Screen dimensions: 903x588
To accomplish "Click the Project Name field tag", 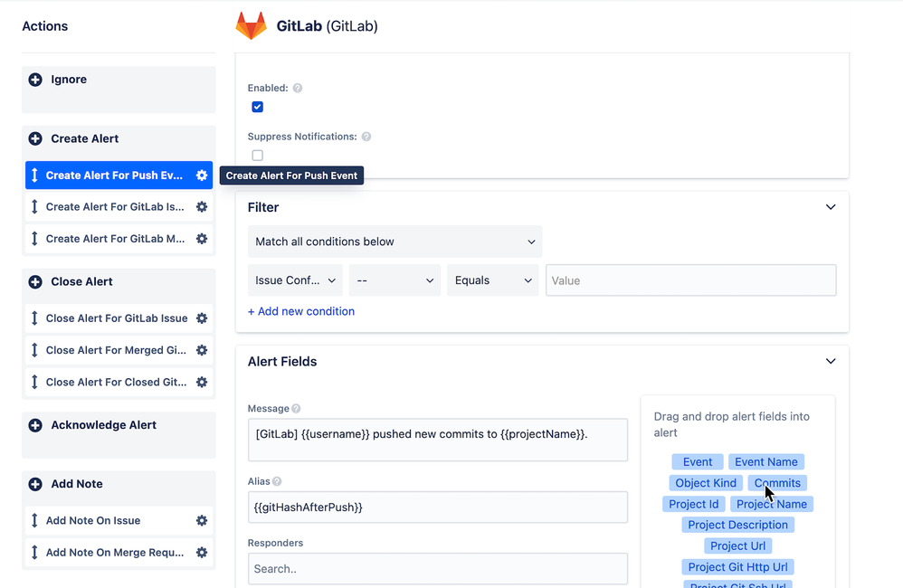I will coord(772,504).
